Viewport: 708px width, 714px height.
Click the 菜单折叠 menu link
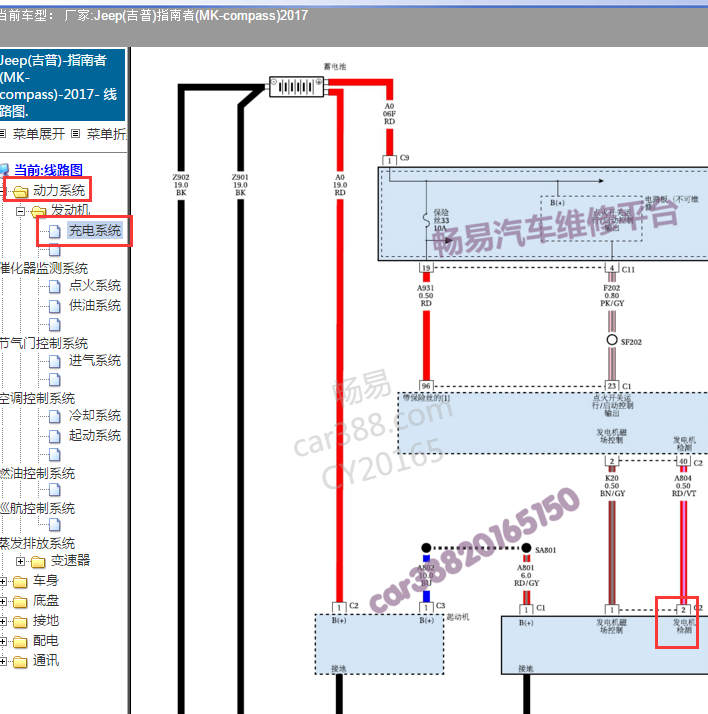click(107, 134)
